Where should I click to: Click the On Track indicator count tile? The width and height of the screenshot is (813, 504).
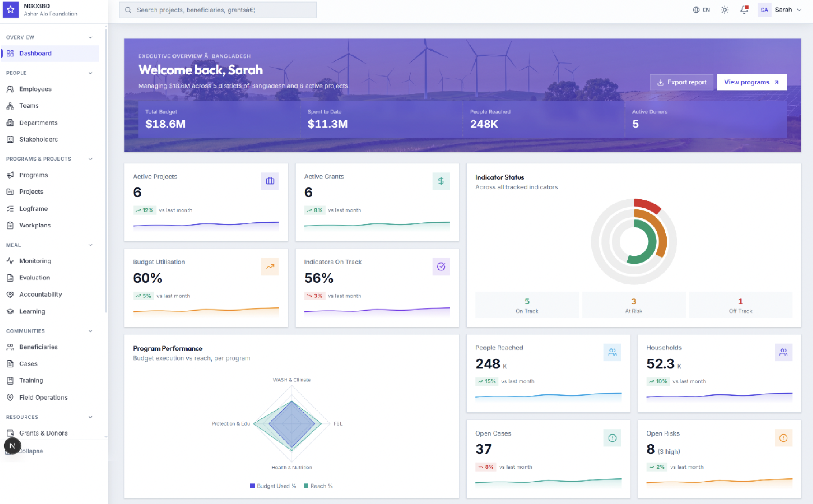coord(527,305)
